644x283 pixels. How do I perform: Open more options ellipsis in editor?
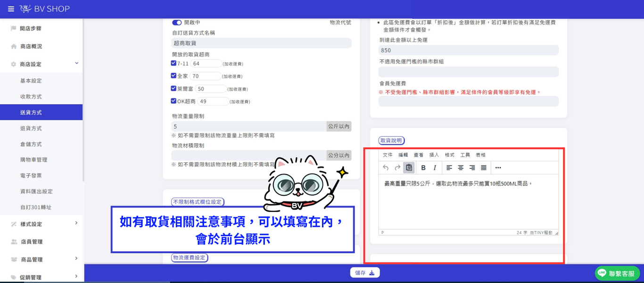click(498, 167)
